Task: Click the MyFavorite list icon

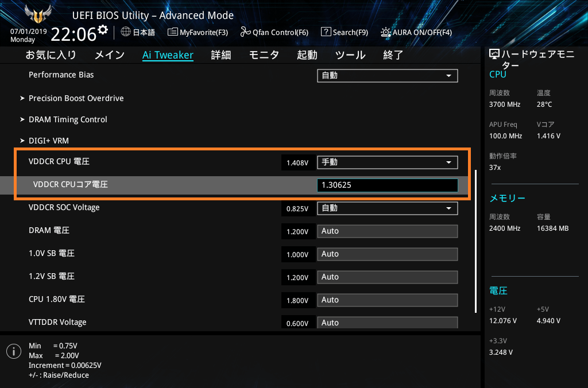Action: pos(172,32)
